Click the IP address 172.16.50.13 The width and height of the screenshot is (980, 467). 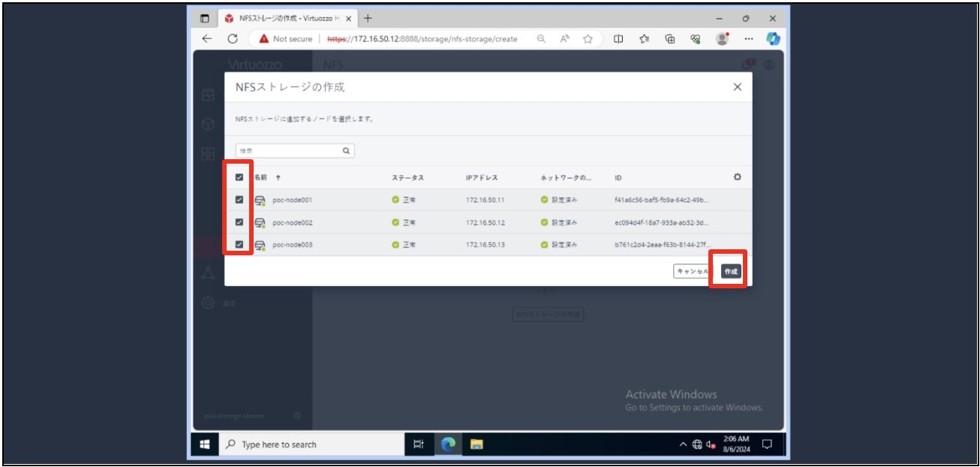[x=485, y=245]
